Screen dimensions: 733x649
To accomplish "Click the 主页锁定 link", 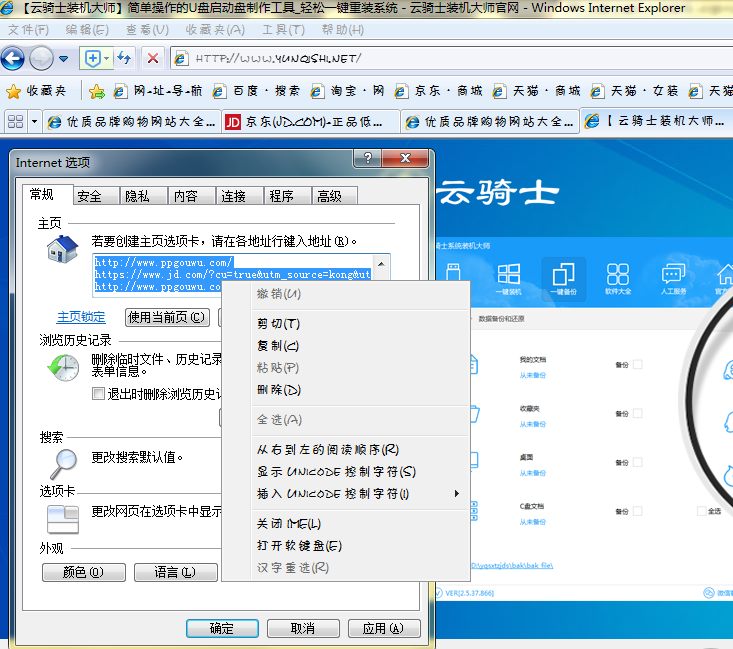I will click(x=81, y=317).
